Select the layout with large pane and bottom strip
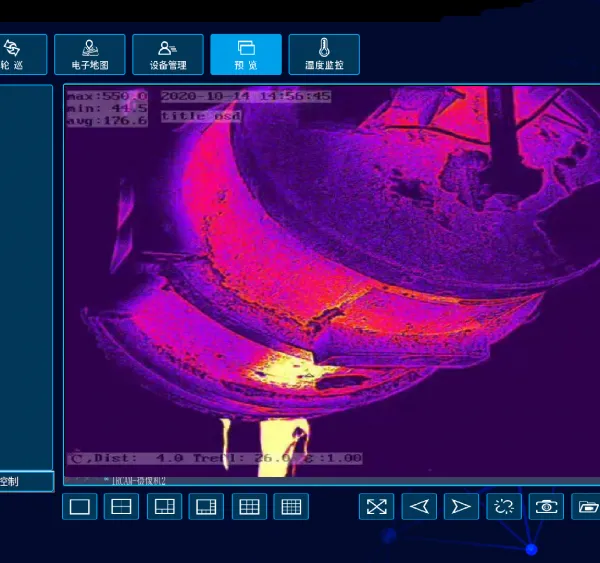Image resolution: width=600 pixels, height=563 pixels. pyautogui.click(x=206, y=507)
